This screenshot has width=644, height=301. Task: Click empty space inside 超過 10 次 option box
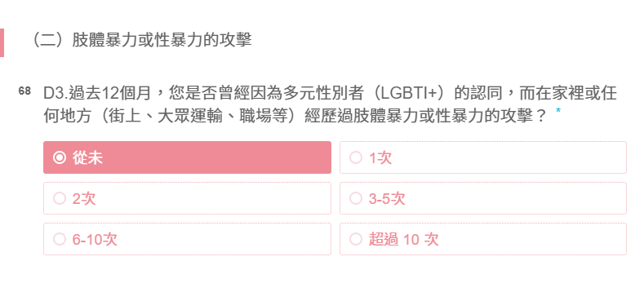pos(534,239)
